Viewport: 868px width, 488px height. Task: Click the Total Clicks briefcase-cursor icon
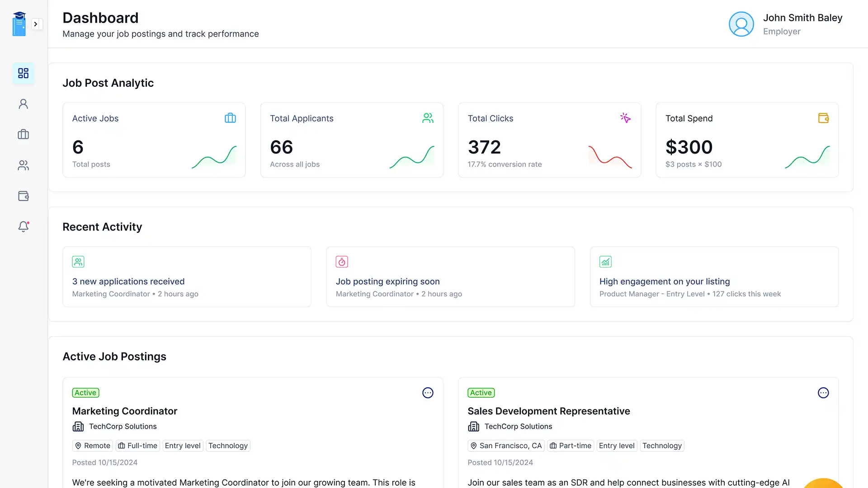point(625,118)
